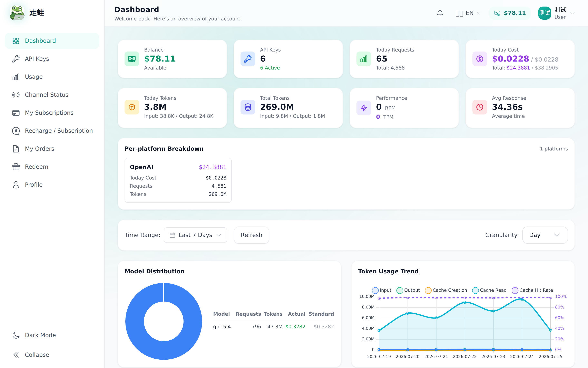
Task: Click the Requests 4,581 value in OpenAI card
Action: (219, 186)
